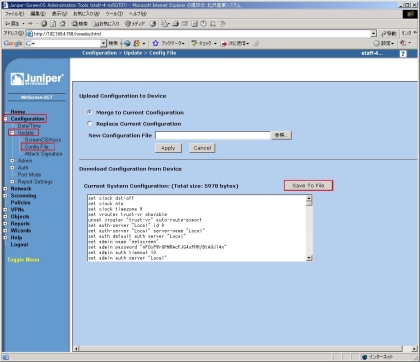Open the お気に入り (Favorites) menu
This screenshot has height=362, width=420.
point(86,14)
